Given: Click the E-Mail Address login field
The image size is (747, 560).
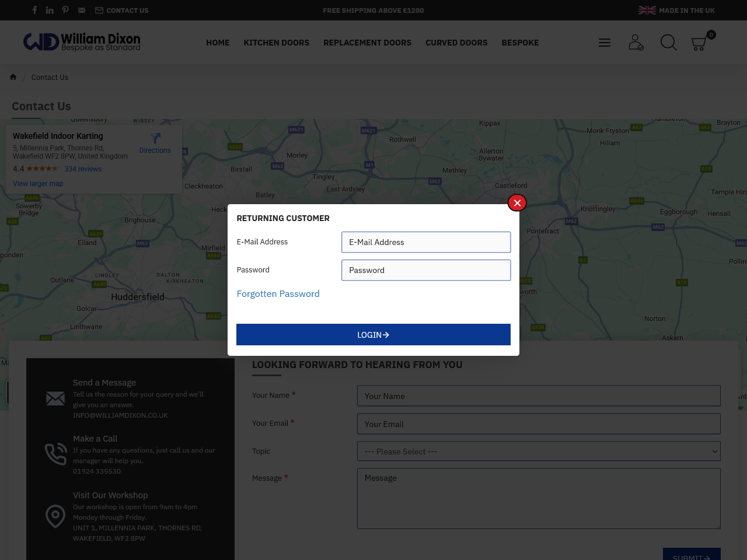Looking at the screenshot, I should (x=426, y=242).
